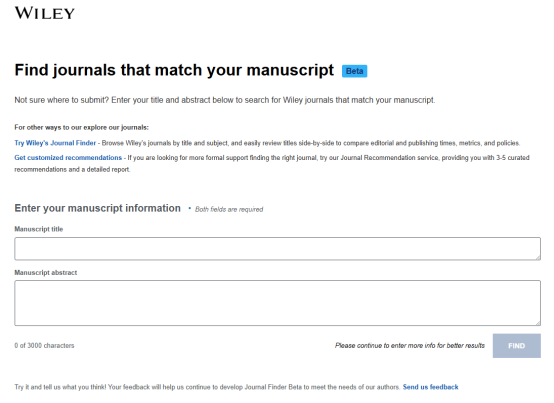Image resolution: width=554 pixels, height=403 pixels.
Task: Focus the Manuscript title input box
Action: click(277, 249)
